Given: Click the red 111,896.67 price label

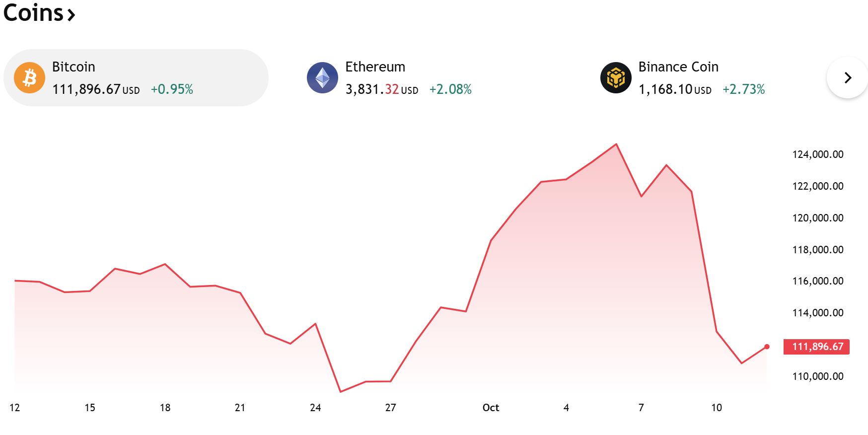Looking at the screenshot, I should point(817,347).
